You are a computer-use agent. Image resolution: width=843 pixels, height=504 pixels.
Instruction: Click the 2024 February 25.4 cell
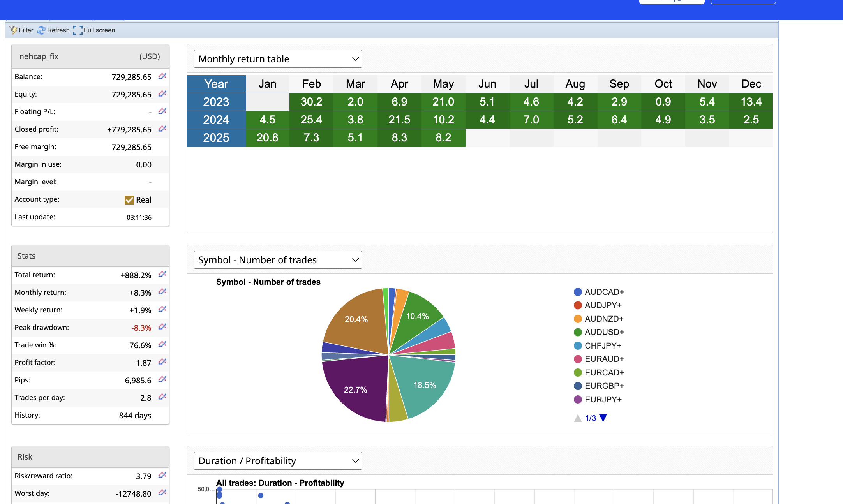(x=311, y=120)
